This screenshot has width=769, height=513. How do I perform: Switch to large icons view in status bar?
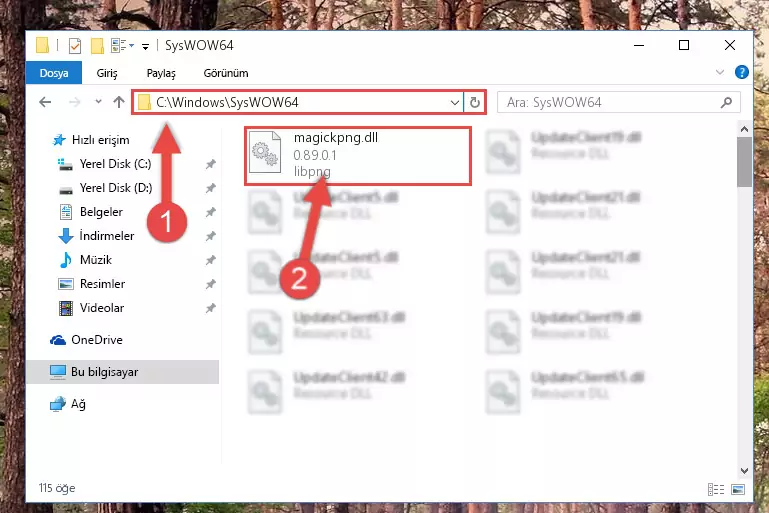738,489
